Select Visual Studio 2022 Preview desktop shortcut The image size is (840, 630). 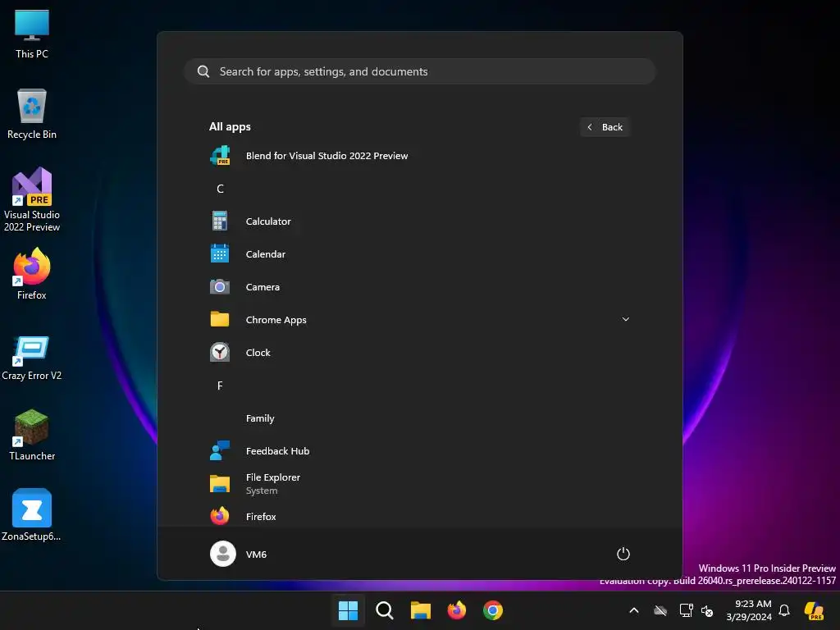click(32, 199)
